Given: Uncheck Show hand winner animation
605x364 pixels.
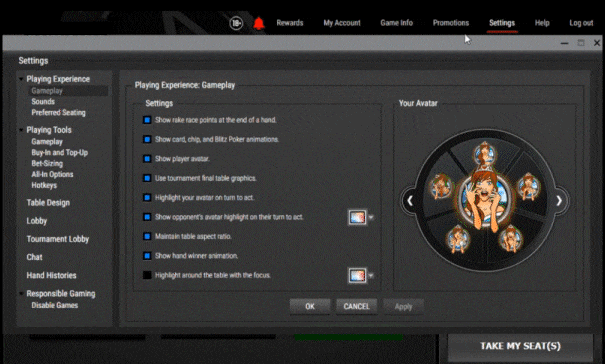Looking at the screenshot, I should pos(147,256).
